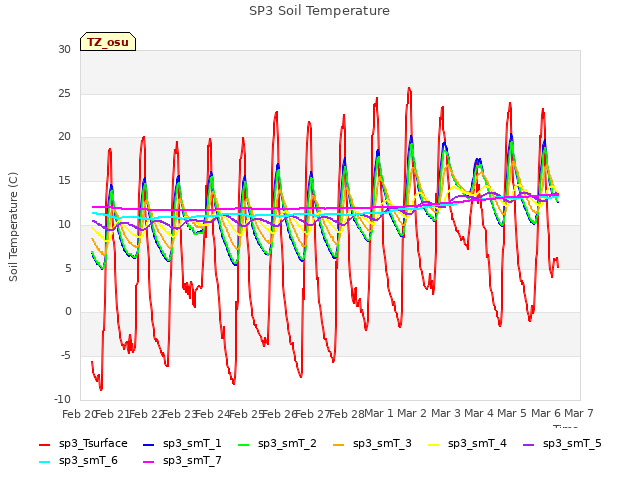Click the Feb 24 x-axis label

(213, 414)
